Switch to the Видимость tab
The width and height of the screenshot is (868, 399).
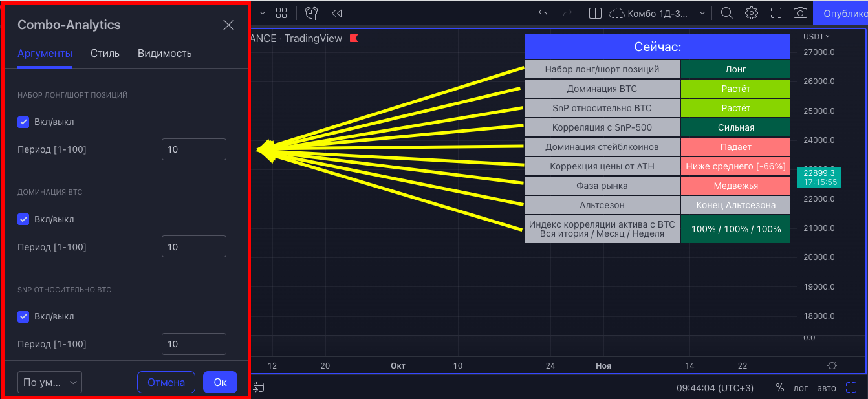point(164,54)
